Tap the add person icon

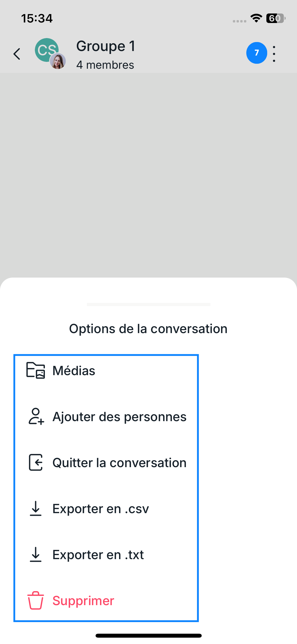pyautogui.click(x=36, y=416)
